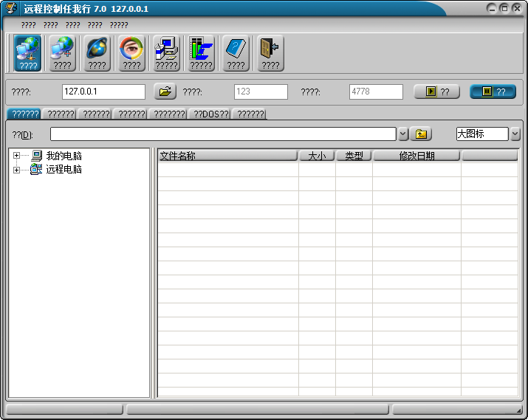Click the 127.0.0.1 address input field
528x420 pixels.
pyautogui.click(x=103, y=92)
